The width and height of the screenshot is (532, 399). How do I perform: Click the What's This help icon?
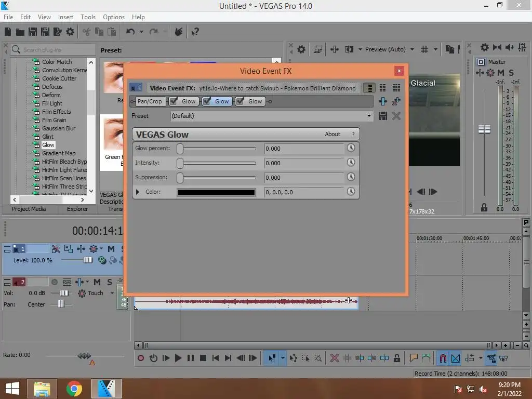coord(195,32)
